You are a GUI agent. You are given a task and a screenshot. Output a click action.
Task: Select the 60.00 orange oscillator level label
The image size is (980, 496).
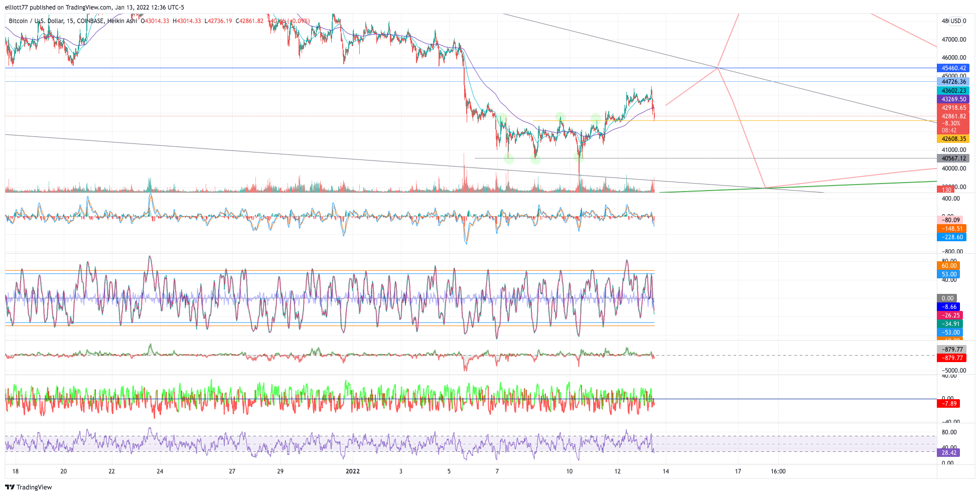pos(948,266)
